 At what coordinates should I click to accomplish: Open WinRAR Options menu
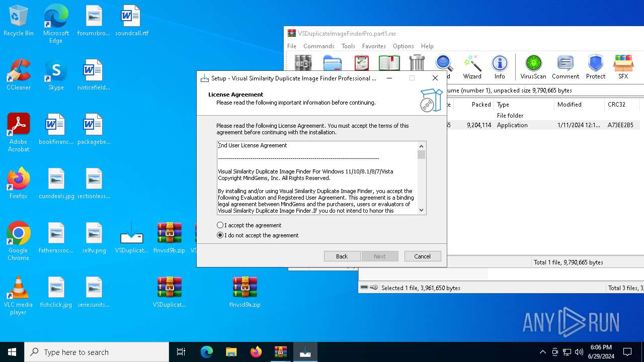[404, 46]
